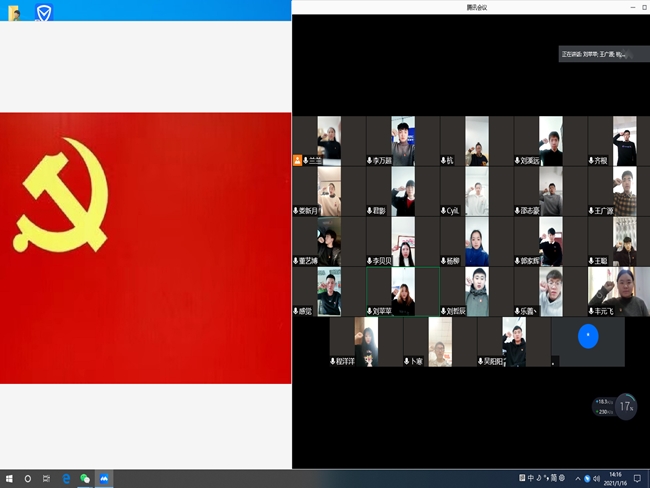Select 刘哲辰's video tile

[477, 291]
